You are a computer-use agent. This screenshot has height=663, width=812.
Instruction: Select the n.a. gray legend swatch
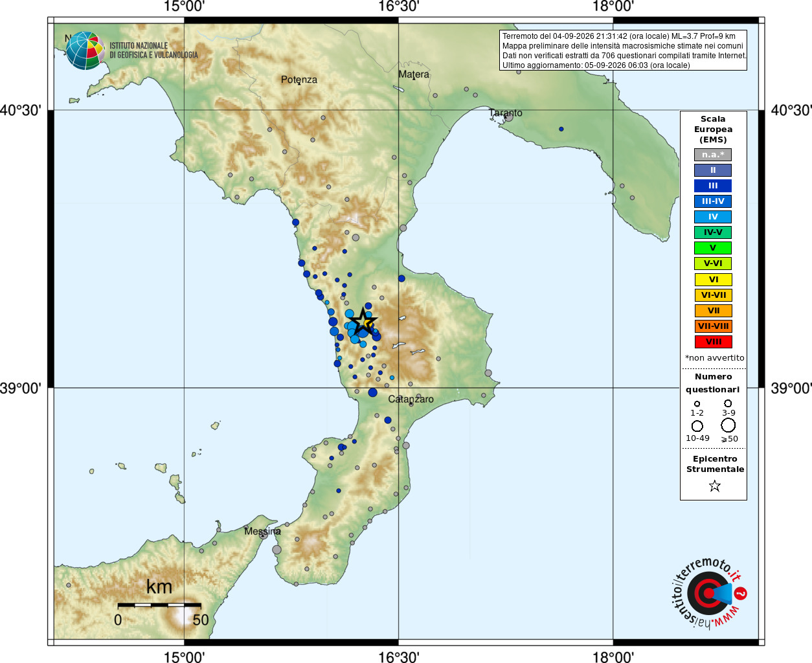pyautogui.click(x=713, y=155)
